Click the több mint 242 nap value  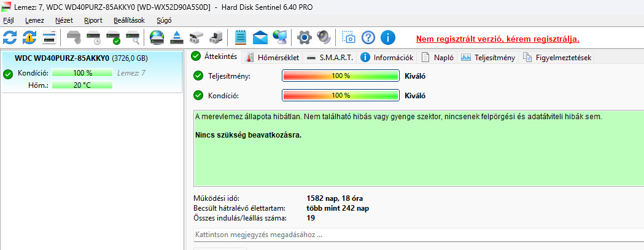pos(338,208)
